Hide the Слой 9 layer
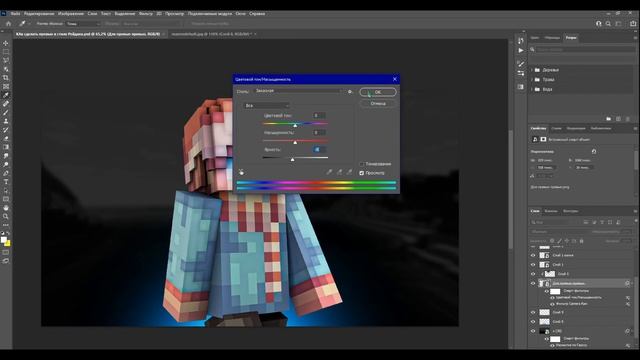This screenshot has width=640, height=360. click(533, 312)
